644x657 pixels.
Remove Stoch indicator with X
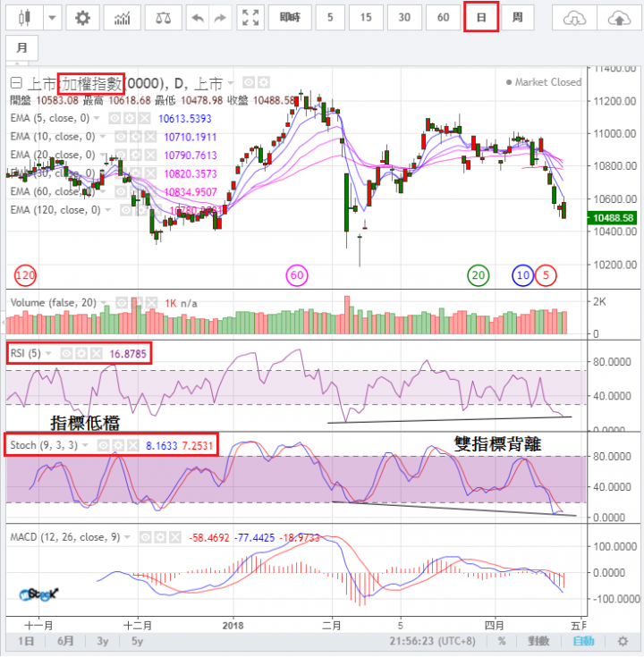(x=133, y=445)
